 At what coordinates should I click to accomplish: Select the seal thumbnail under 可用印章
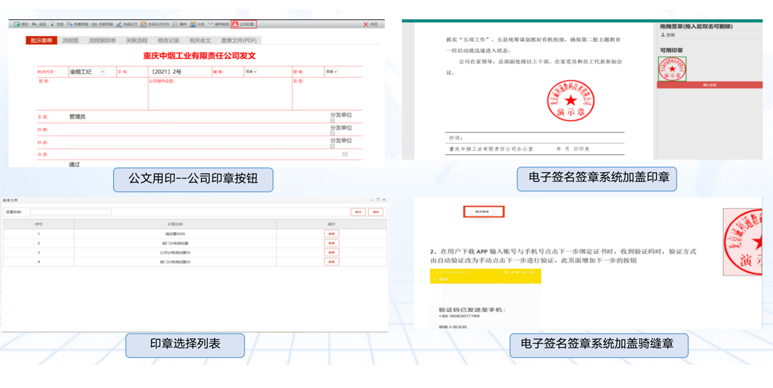coord(672,69)
